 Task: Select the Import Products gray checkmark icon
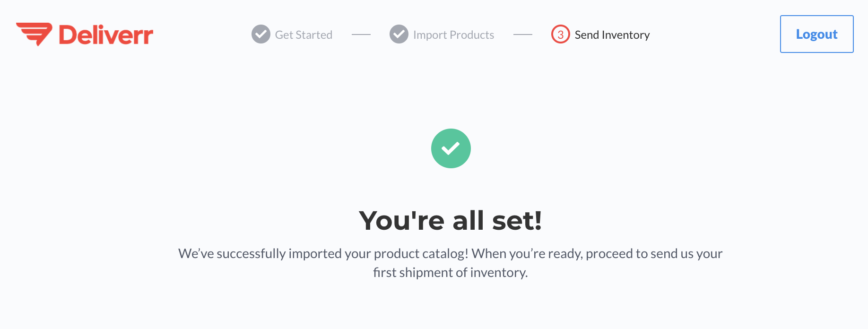pyautogui.click(x=399, y=34)
